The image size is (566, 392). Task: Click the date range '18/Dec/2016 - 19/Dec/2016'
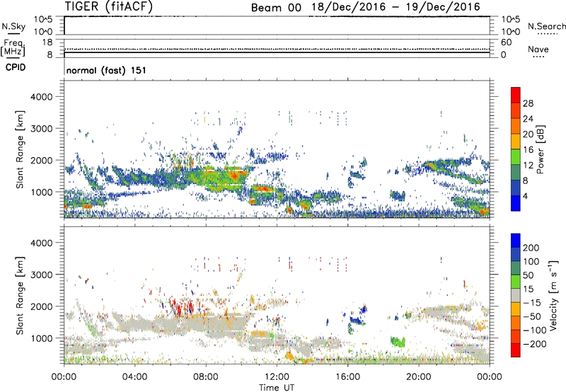[396, 7]
